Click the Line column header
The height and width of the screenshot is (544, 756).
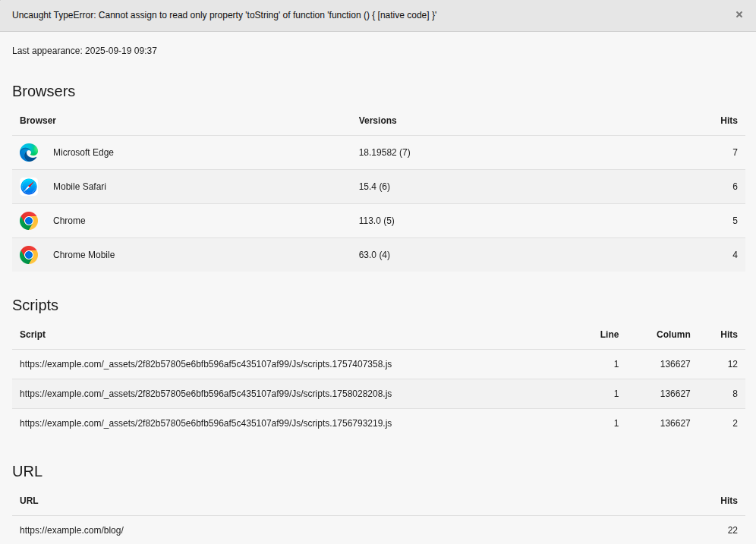coord(609,335)
